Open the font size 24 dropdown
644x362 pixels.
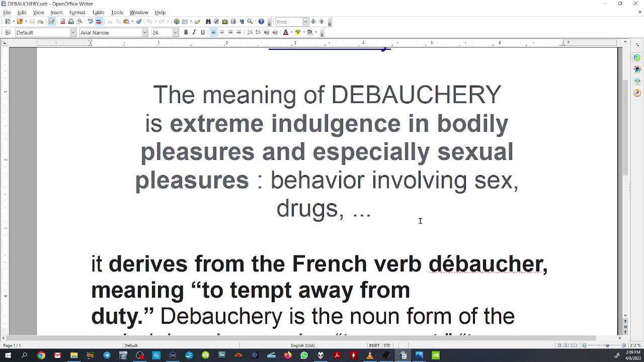point(175,33)
